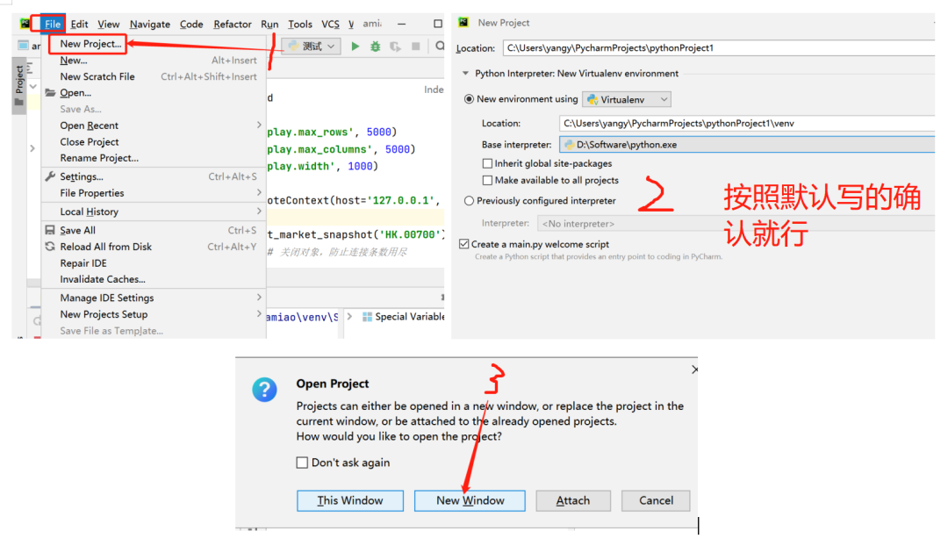Click the project Location path field
The height and width of the screenshot is (560, 948).
[719, 47]
